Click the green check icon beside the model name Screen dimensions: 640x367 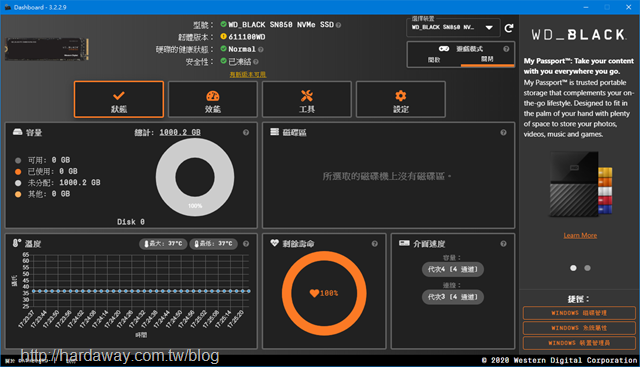tap(223, 24)
